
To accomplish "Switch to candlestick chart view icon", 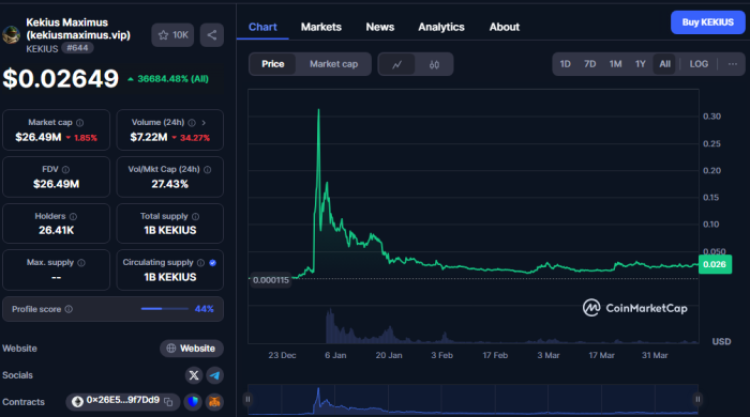I will point(434,65).
